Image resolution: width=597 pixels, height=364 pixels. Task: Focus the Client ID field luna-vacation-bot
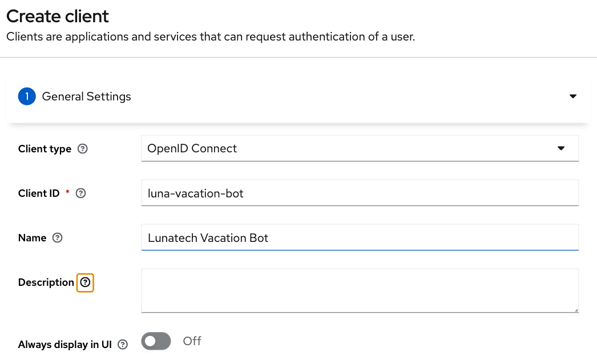click(x=360, y=193)
